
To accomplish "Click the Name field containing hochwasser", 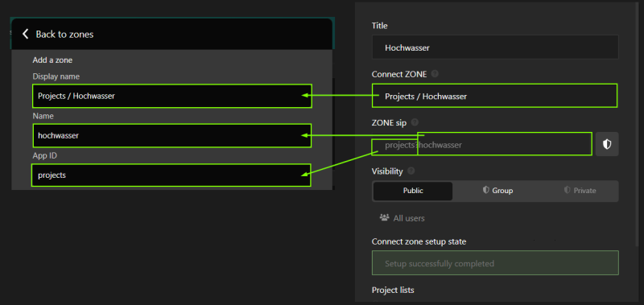I will pyautogui.click(x=172, y=135).
